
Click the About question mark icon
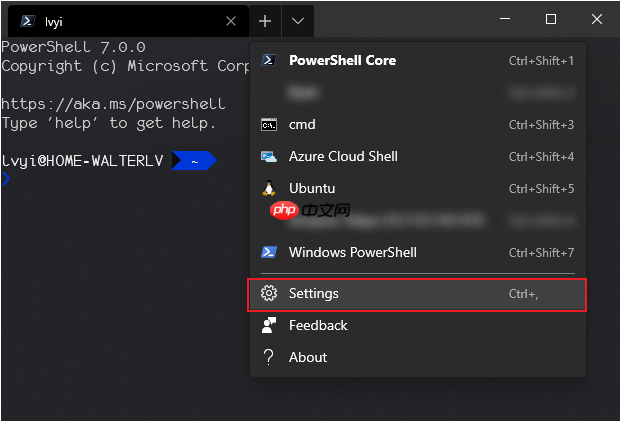(x=268, y=357)
